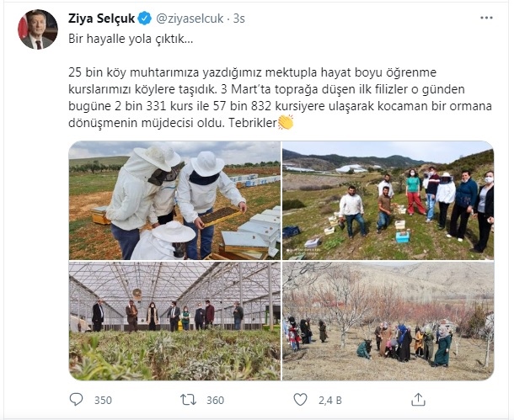Click the 360 retweets count
The width and height of the screenshot is (514, 420).
coord(216,401)
